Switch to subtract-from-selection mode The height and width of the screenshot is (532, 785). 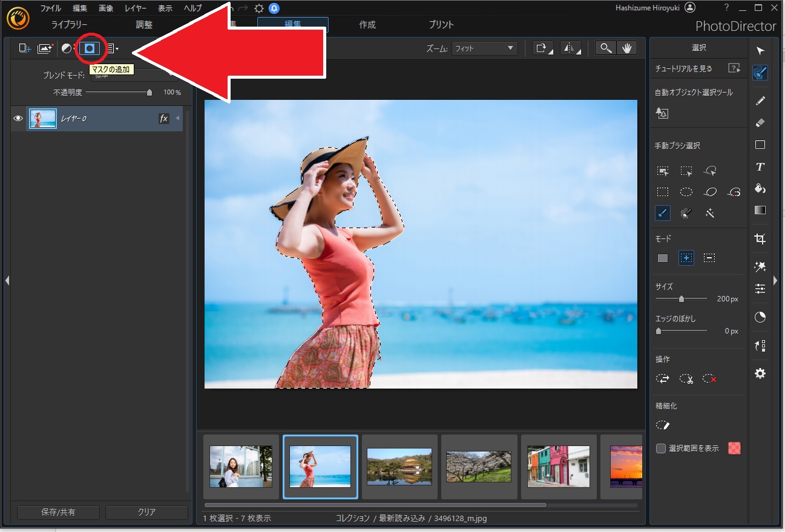click(709, 258)
